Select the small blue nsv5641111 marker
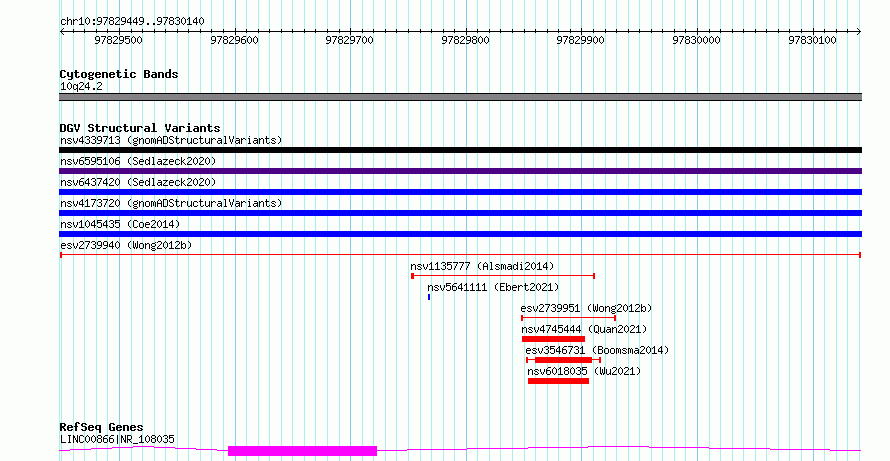This screenshot has width=890, height=461. (429, 297)
